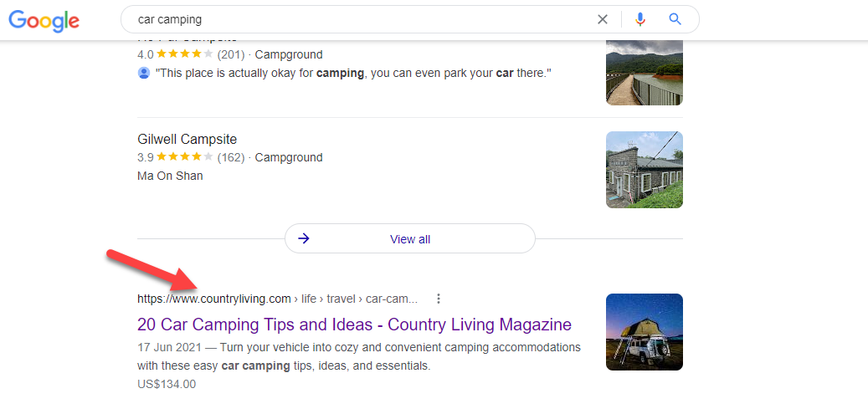Open the rooftop tent car thumbnail
The image size is (868, 414).
(645, 332)
